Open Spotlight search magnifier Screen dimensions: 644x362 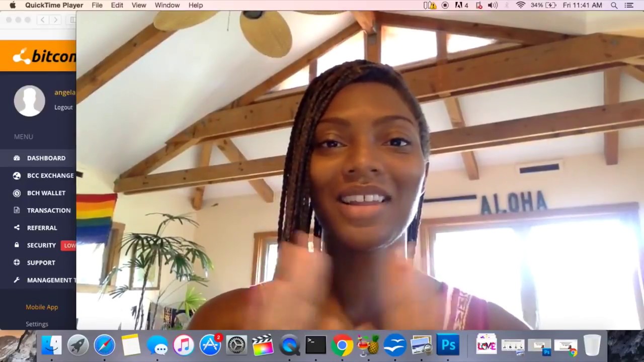614,5
